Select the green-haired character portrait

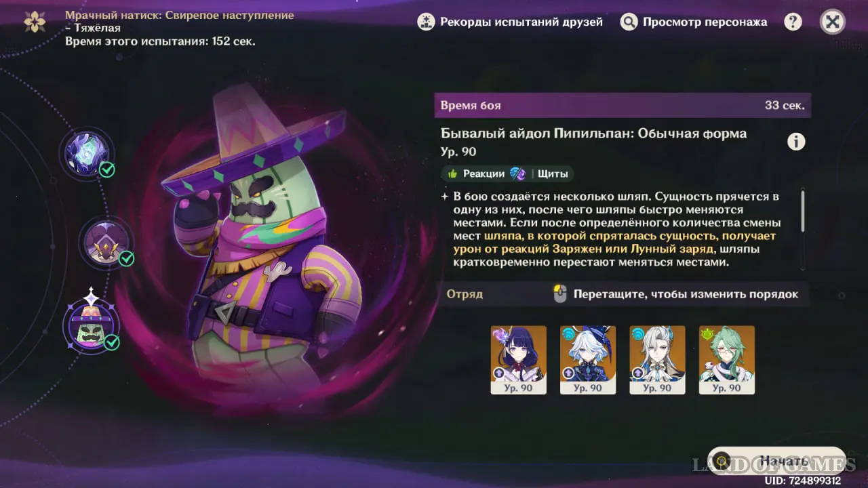coord(727,360)
